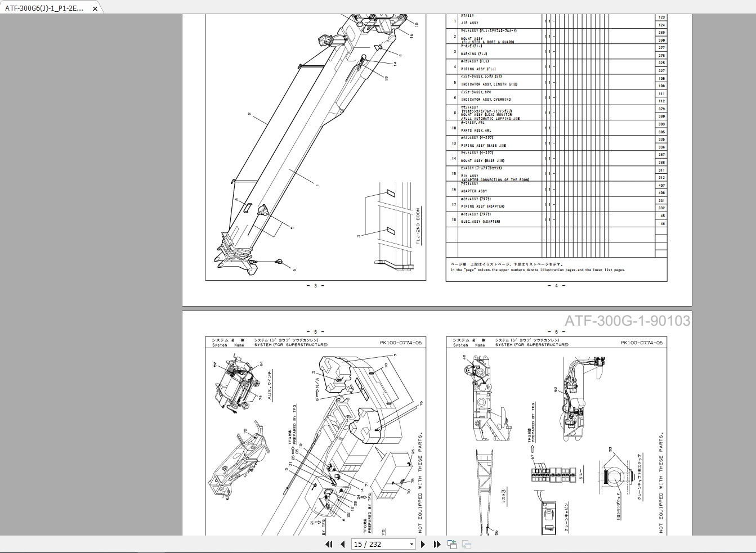This screenshot has width=756, height=553.
Task: Close the ATF-300G6 document tab
Action: (95, 9)
